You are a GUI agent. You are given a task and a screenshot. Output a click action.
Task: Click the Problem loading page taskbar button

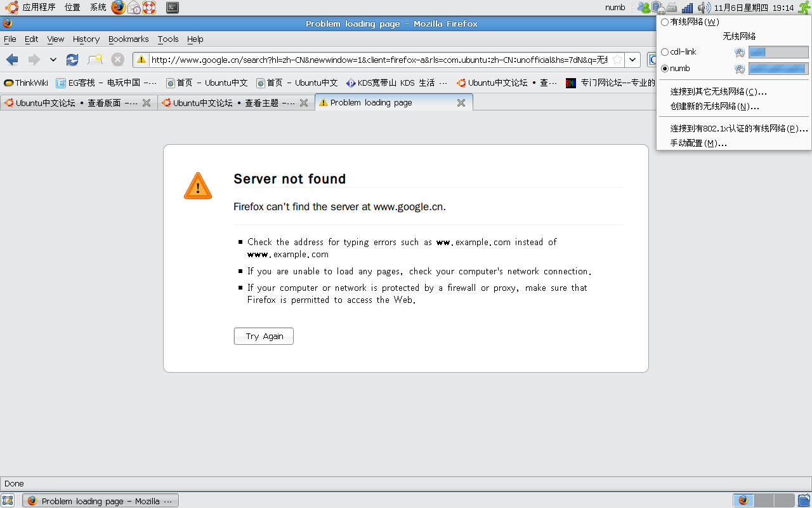coord(101,501)
